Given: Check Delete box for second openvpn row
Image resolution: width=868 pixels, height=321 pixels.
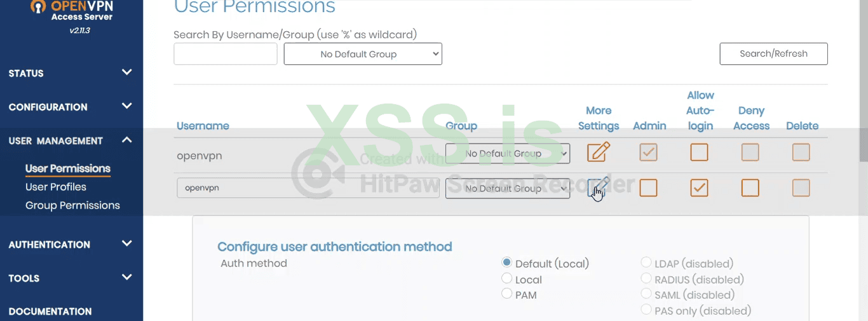Looking at the screenshot, I should 801,188.
